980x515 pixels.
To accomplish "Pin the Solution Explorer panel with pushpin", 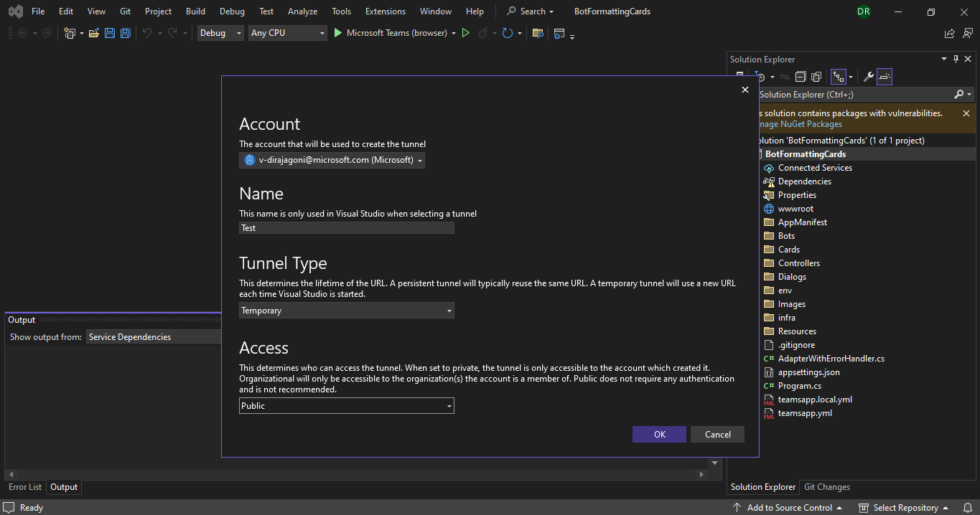I will point(956,60).
